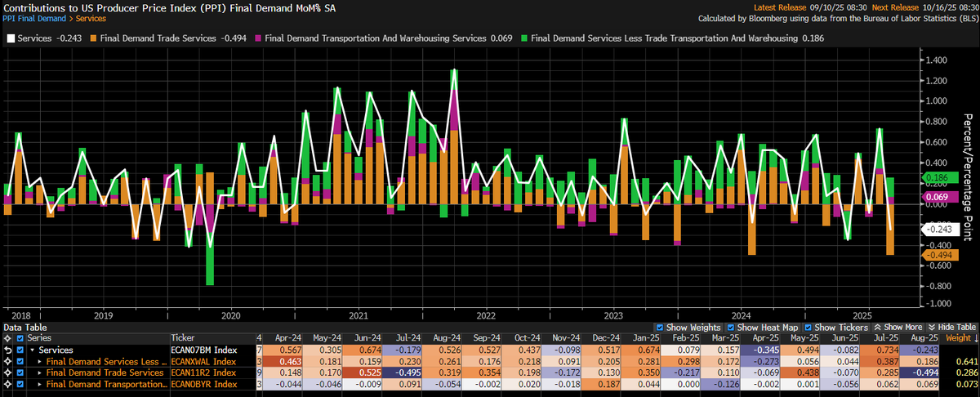
Task: Toggle the select-all checkbox in the Series header
Action: (x=20, y=337)
